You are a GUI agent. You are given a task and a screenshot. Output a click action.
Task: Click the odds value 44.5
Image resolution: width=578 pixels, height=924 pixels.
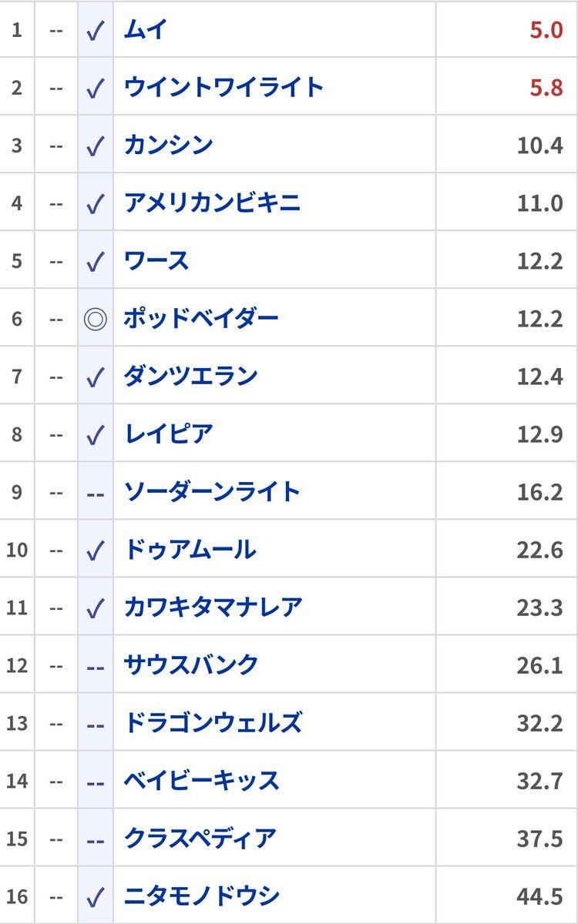[539, 896]
